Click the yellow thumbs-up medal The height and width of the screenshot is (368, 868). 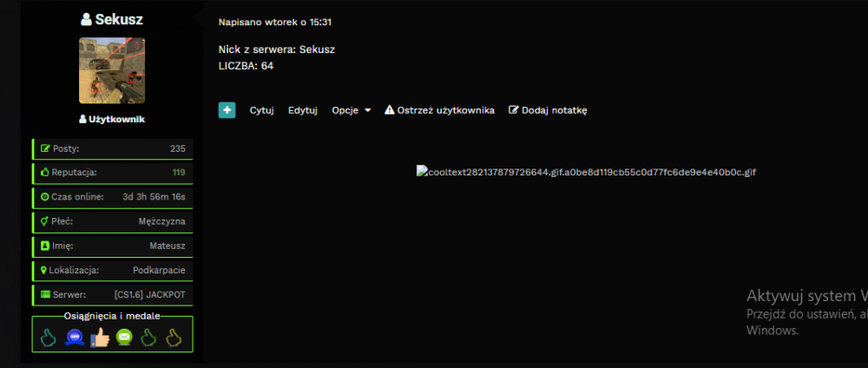pyautogui.click(x=174, y=337)
